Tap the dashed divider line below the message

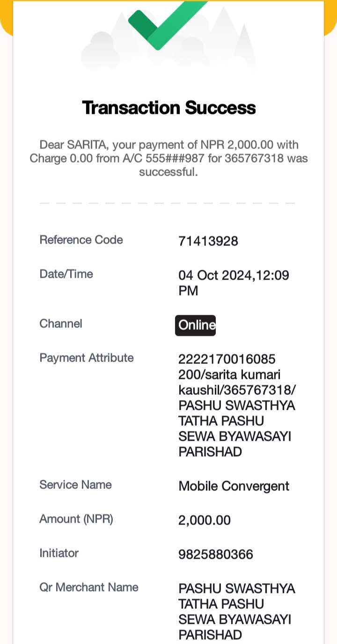click(x=168, y=203)
